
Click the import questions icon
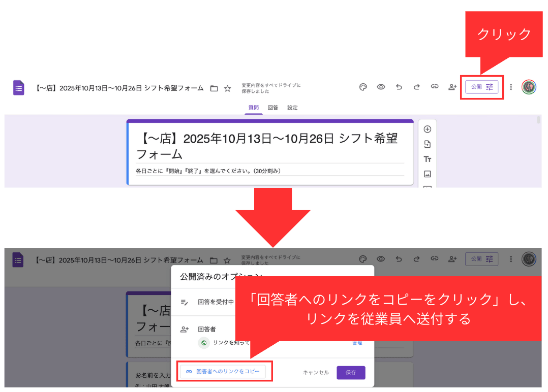(428, 144)
